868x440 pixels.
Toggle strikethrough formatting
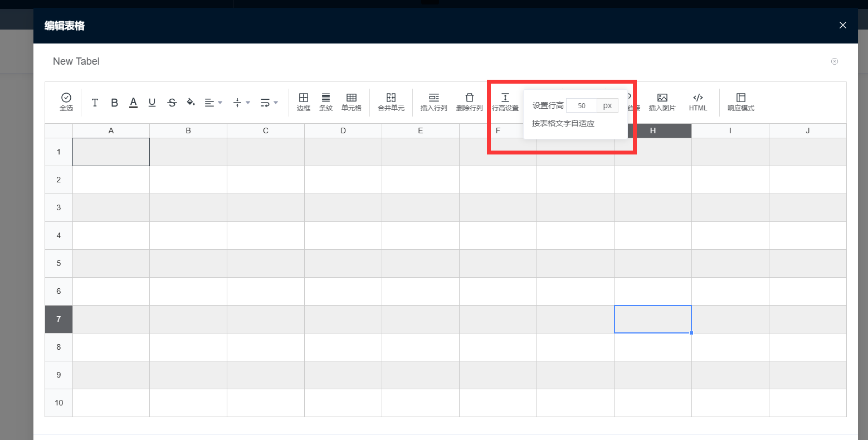point(172,103)
